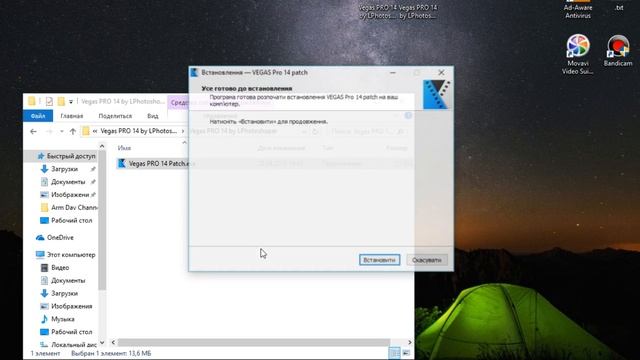Click the Скасувати button in installer
The height and width of the screenshot is (360, 640).
point(427,260)
